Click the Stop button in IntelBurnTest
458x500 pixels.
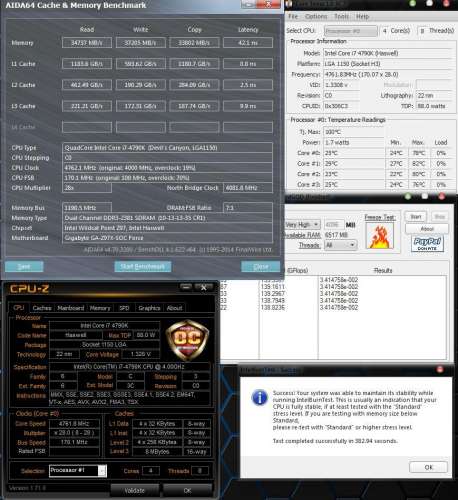(440, 217)
